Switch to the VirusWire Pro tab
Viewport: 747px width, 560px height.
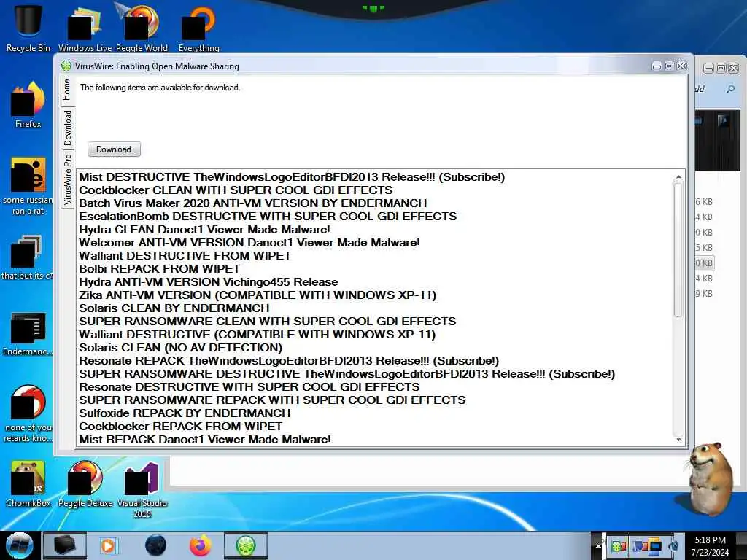pyautogui.click(x=68, y=179)
